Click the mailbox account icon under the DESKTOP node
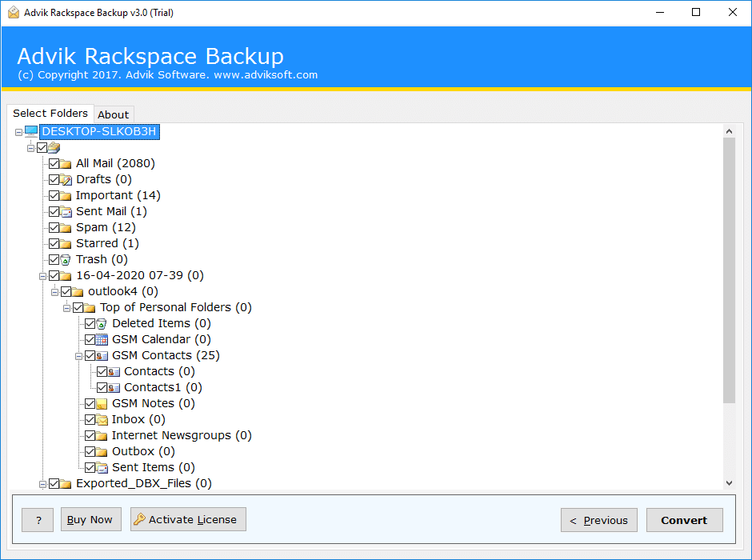752x560 pixels. coord(54,148)
